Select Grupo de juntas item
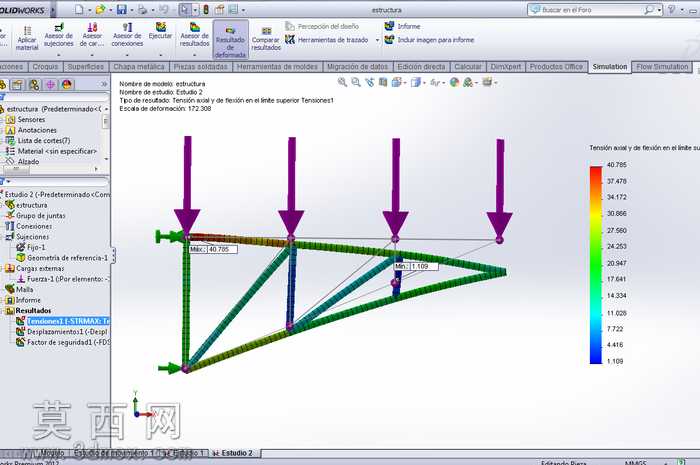The width and height of the screenshot is (700, 465). [41, 216]
